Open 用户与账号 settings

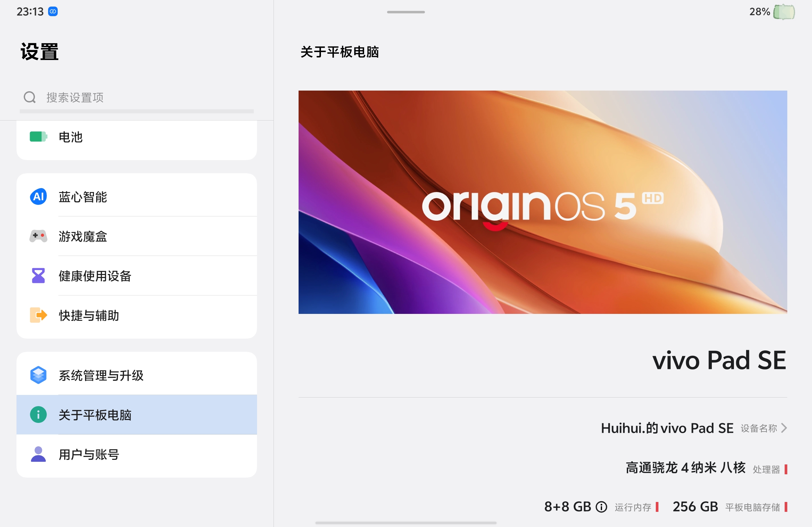136,454
